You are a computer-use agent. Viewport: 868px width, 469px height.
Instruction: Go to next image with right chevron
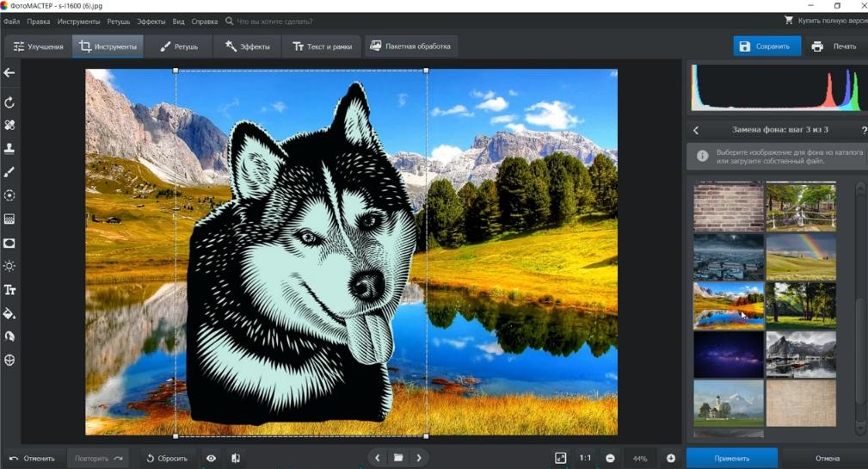tap(419, 459)
